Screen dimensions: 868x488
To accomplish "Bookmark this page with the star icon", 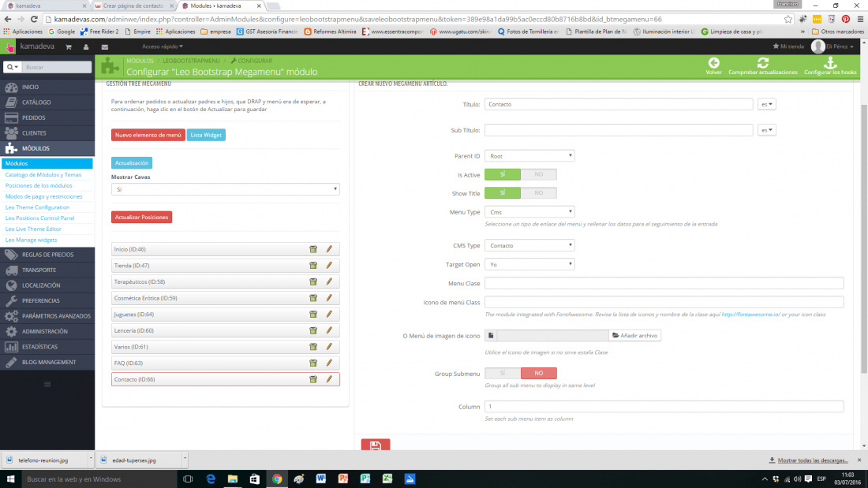I will (x=788, y=19).
